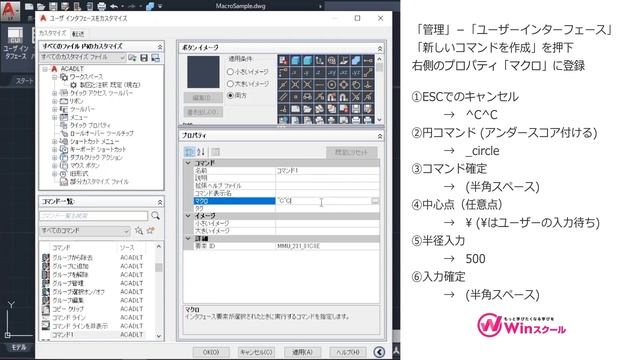This screenshot has height=360, width=640.
Task: Collapse the コマンド一覧 panel chevron
Action: 160,202
